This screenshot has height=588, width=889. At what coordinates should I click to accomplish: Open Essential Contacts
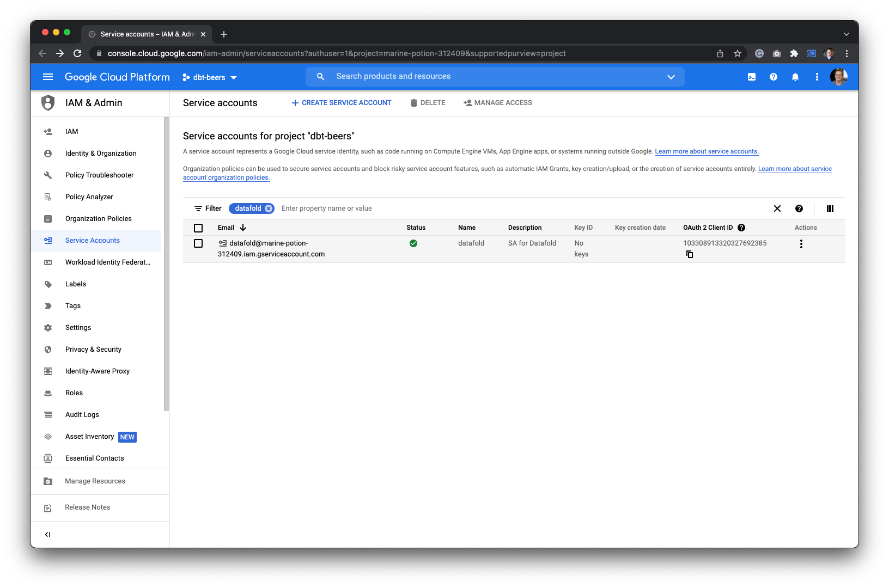(x=96, y=458)
